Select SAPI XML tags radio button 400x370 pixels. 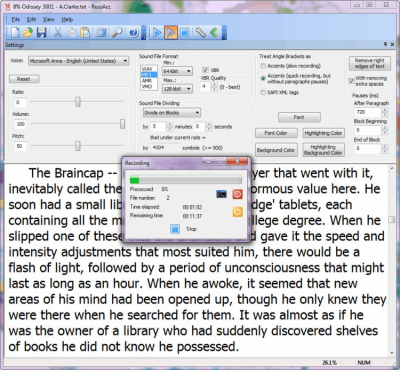263,92
